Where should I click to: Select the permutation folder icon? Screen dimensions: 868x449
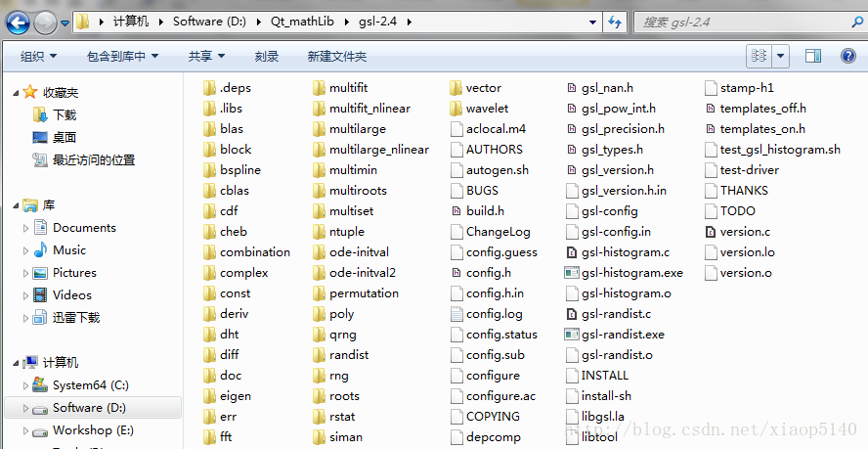[x=319, y=293]
